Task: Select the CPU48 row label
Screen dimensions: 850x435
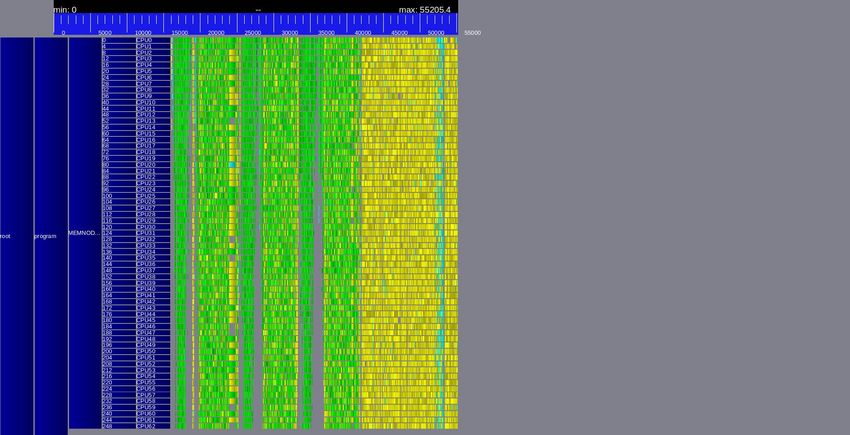Action: pyautogui.click(x=153, y=338)
